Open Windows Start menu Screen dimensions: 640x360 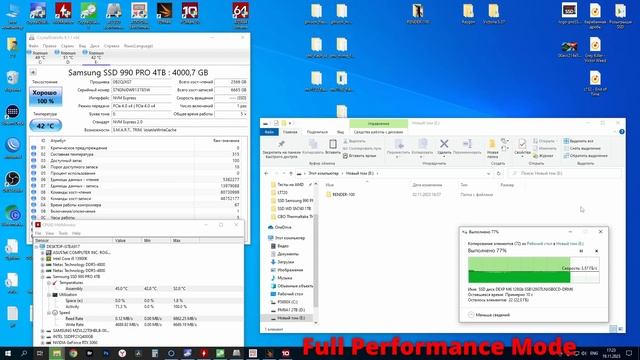click(7, 353)
